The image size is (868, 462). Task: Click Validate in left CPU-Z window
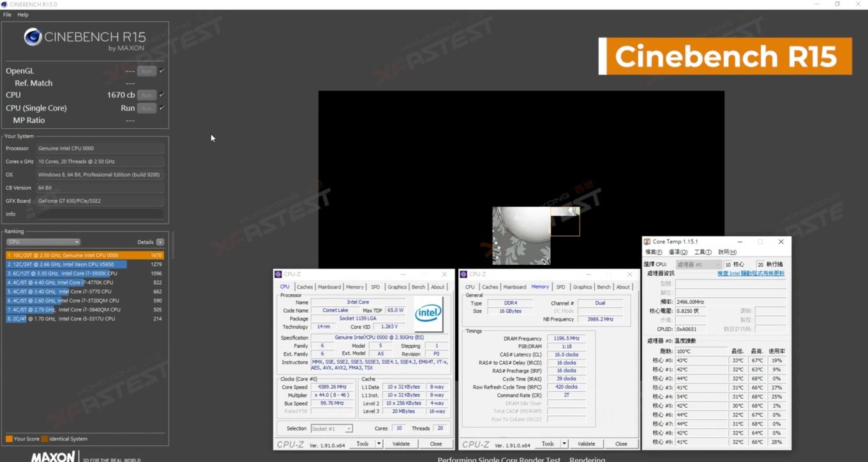pos(401,443)
